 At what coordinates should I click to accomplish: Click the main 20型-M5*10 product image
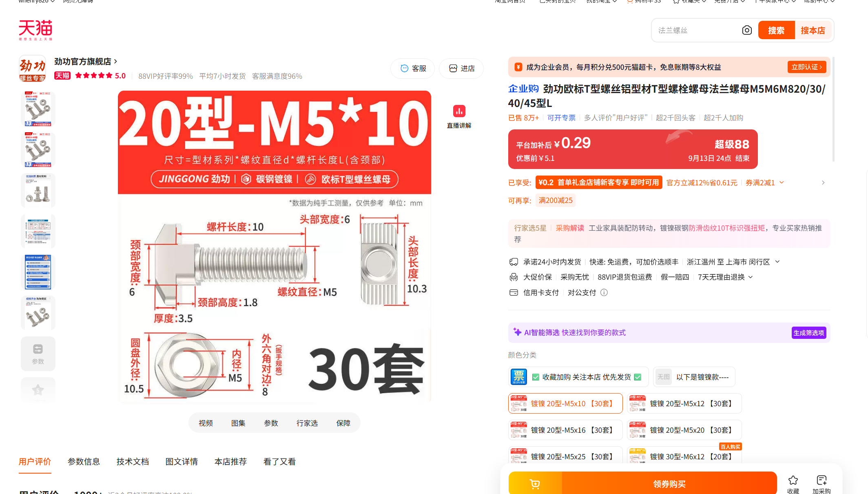(x=275, y=247)
